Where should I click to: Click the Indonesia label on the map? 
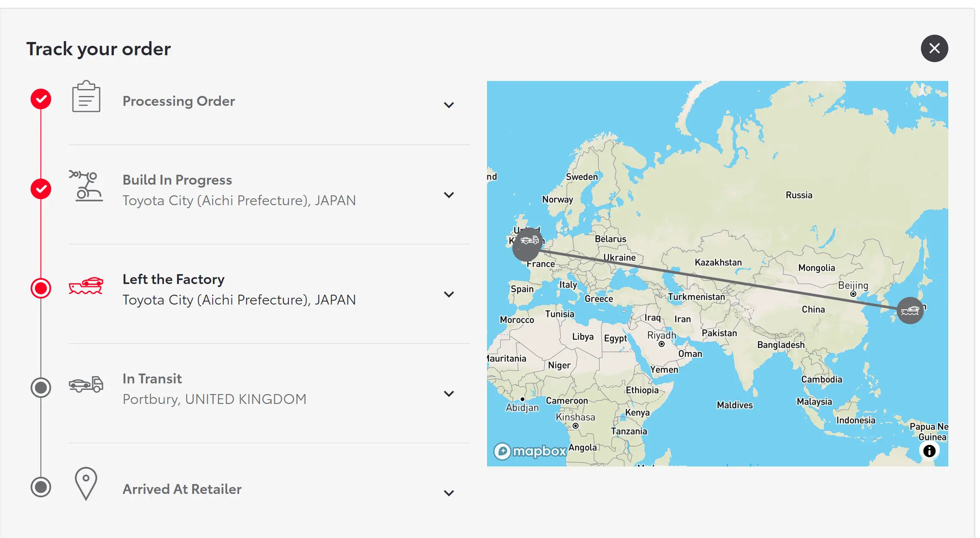856,420
